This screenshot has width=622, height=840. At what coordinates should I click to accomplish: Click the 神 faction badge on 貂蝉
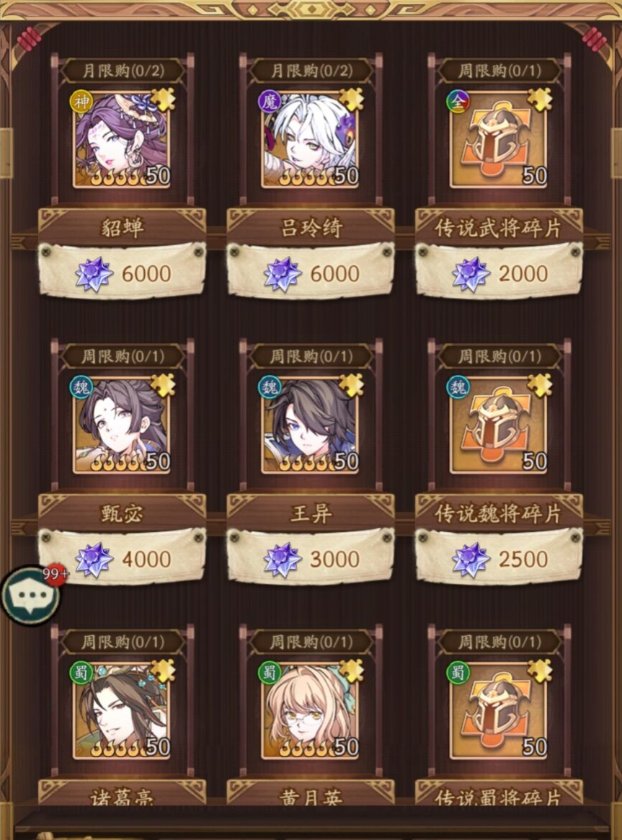point(81,101)
